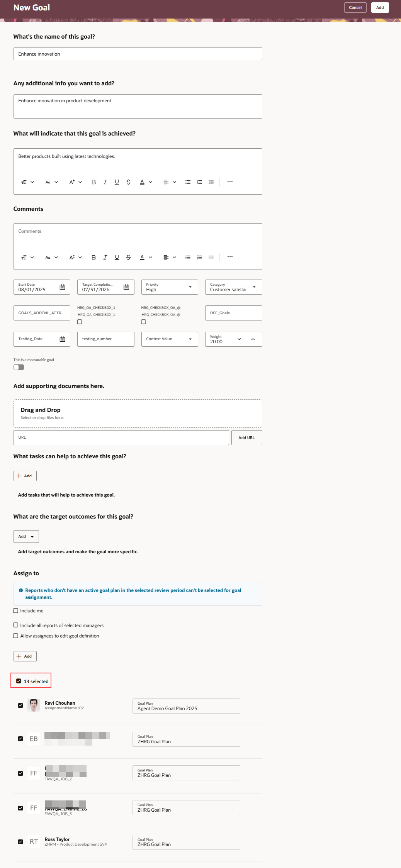
Task: Click the bulleted list icon in Comments
Action: coord(188,257)
